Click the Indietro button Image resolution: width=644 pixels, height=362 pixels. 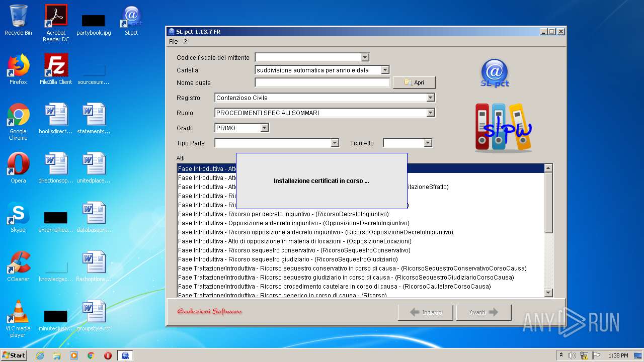[x=425, y=312]
